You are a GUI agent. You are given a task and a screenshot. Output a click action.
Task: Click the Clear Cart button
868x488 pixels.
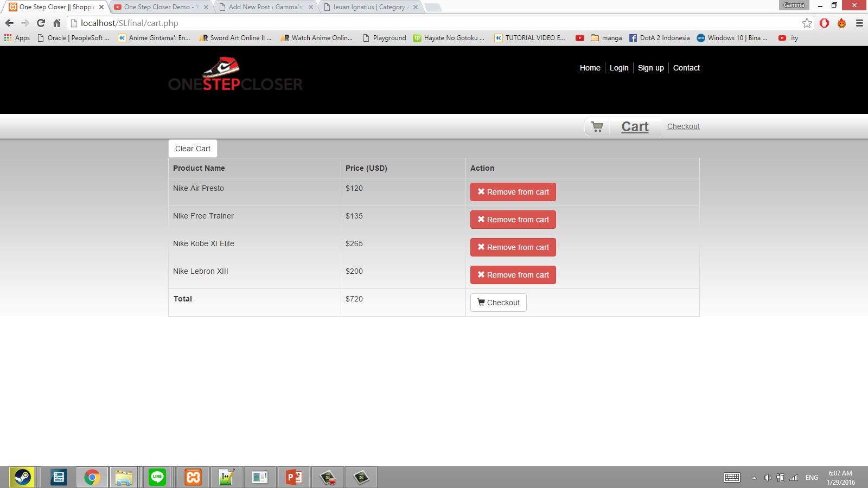pyautogui.click(x=193, y=149)
